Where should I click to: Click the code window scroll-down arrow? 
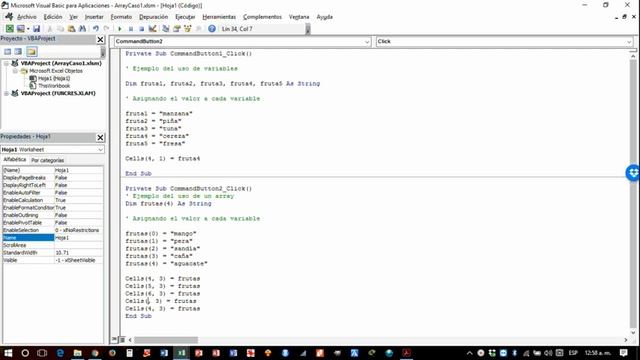633,332
